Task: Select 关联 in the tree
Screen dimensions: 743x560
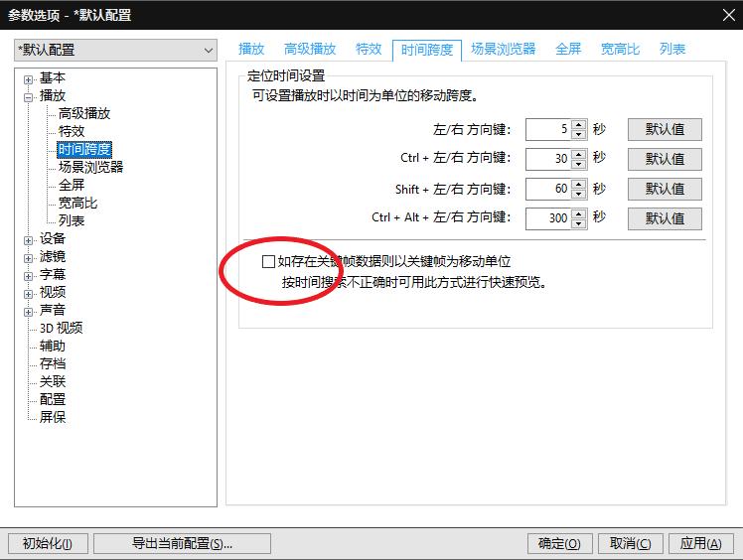Action: (x=52, y=381)
